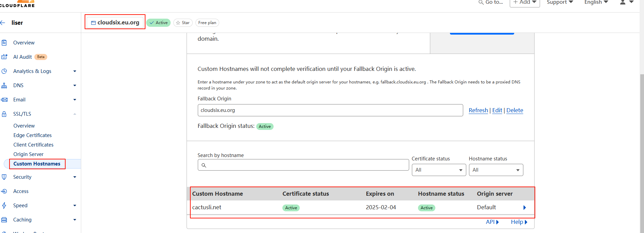Click the AI Audit robot icon
Viewport: 644px width, 233px height.
pyautogui.click(x=4, y=57)
